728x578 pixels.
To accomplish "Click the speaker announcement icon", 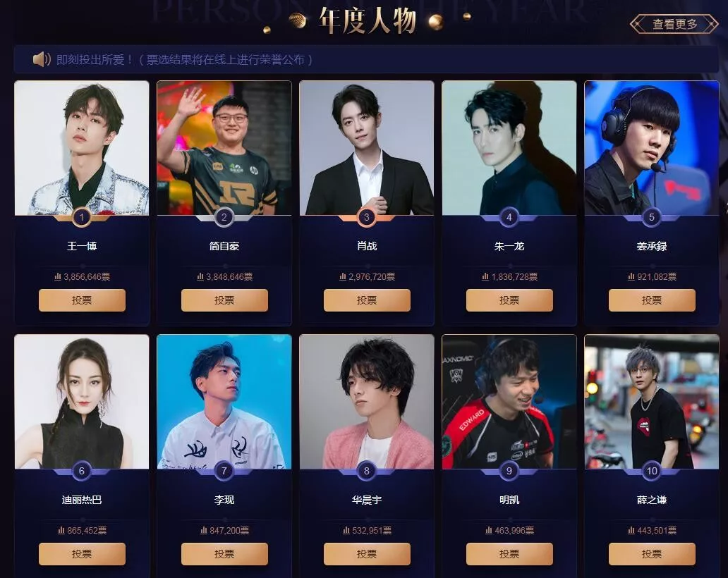I will [x=42, y=59].
